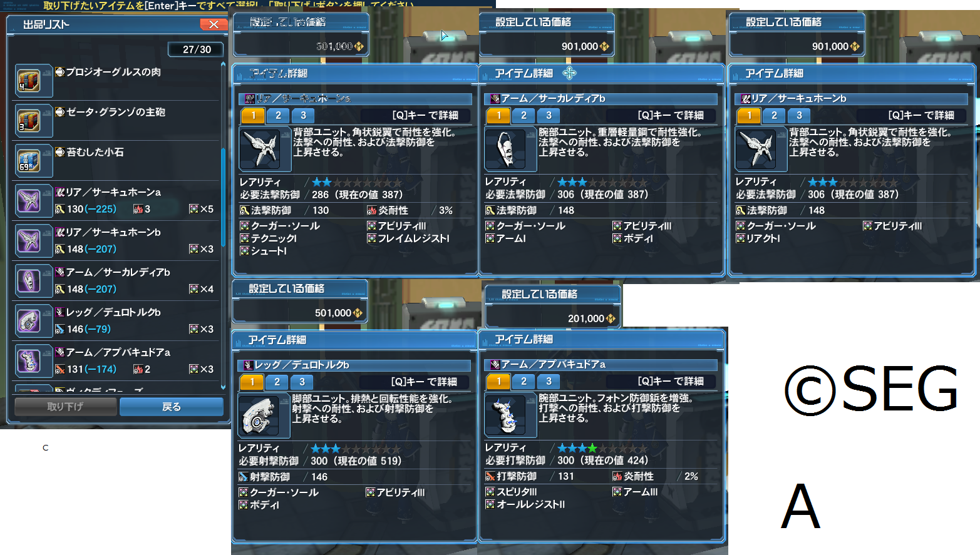Viewport: 980px width, 555px height.
Task: Select tab 2 in アプバキュドアa item details
Action: (x=524, y=381)
